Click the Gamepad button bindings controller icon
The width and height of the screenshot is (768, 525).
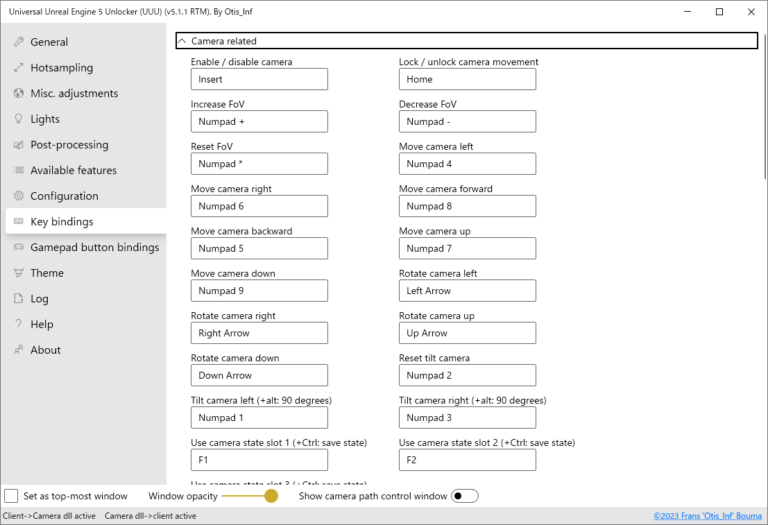tap(18, 247)
